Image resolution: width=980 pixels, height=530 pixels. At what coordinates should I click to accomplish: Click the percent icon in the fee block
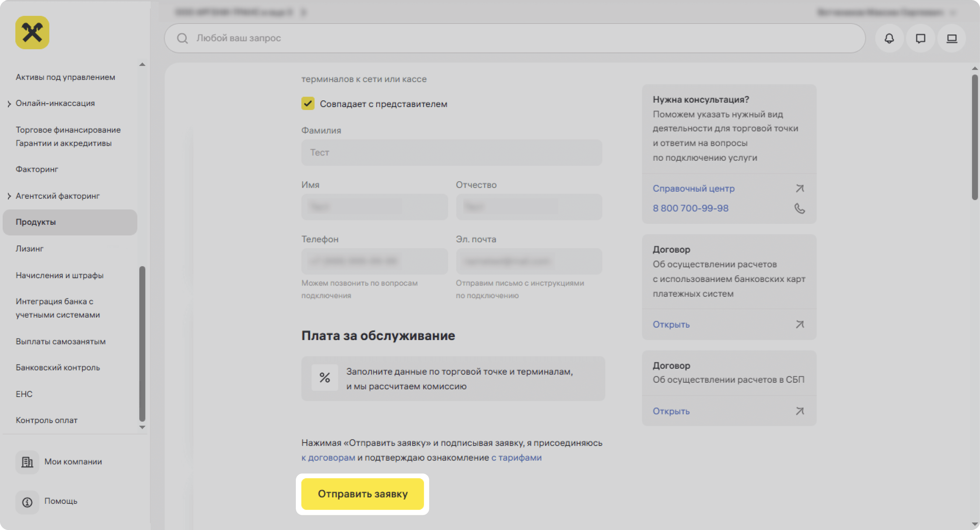[325, 378]
